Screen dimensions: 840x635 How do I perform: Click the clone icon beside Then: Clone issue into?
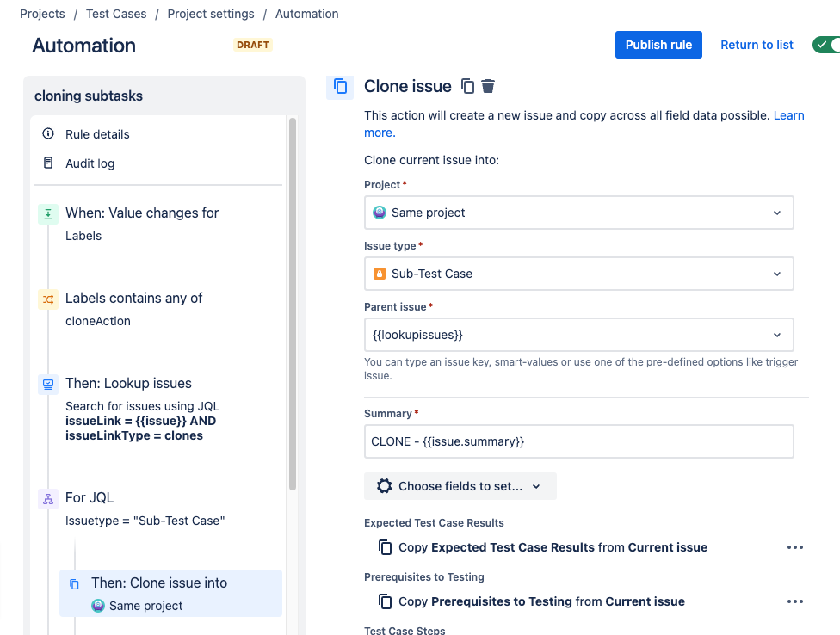pos(75,583)
